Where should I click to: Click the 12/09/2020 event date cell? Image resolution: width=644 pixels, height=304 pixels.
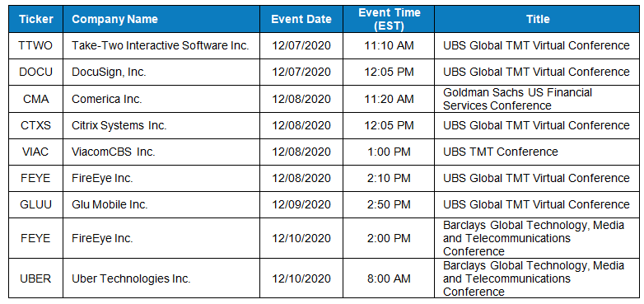(x=301, y=204)
